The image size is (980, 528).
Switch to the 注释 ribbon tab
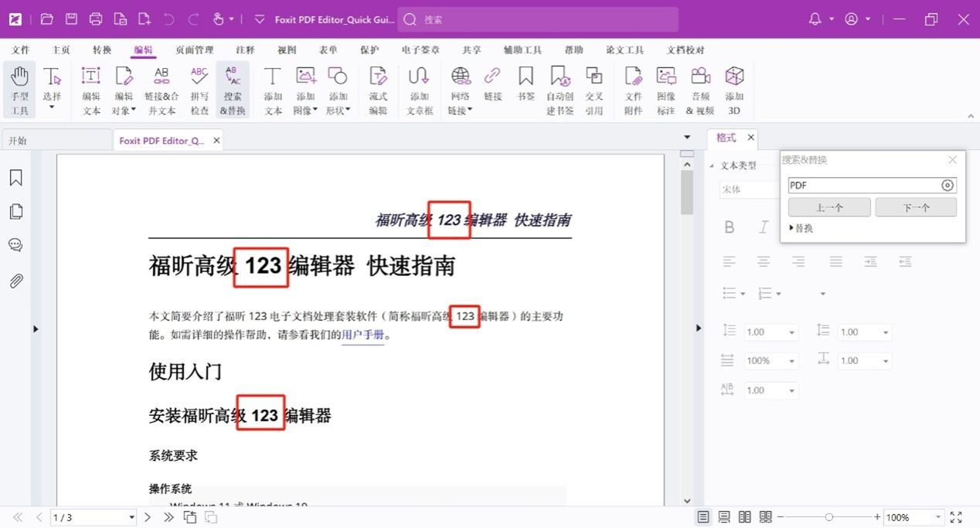[x=245, y=50]
